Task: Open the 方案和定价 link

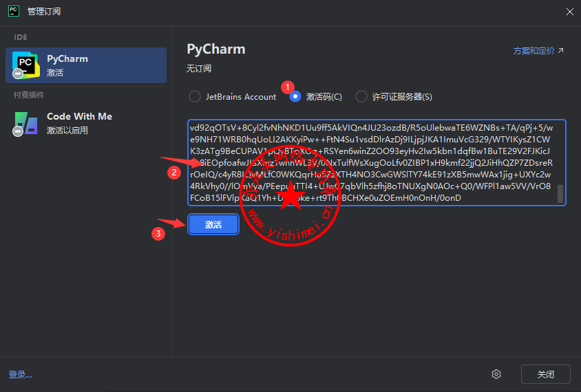Action: (534, 51)
